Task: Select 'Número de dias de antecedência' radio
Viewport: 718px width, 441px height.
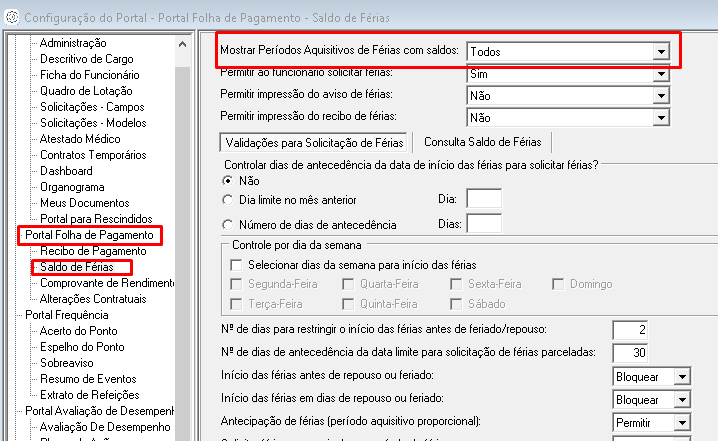Action: [228, 225]
